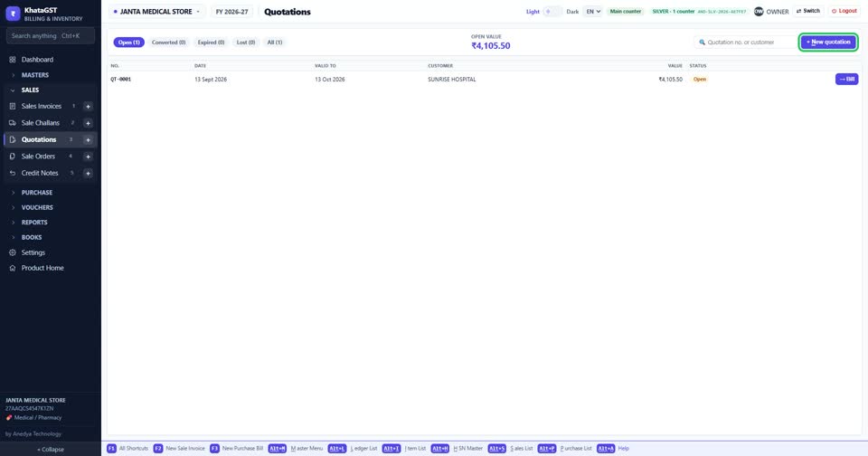868x456 pixels.
Task: Click the Logout button
Action: [844, 11]
